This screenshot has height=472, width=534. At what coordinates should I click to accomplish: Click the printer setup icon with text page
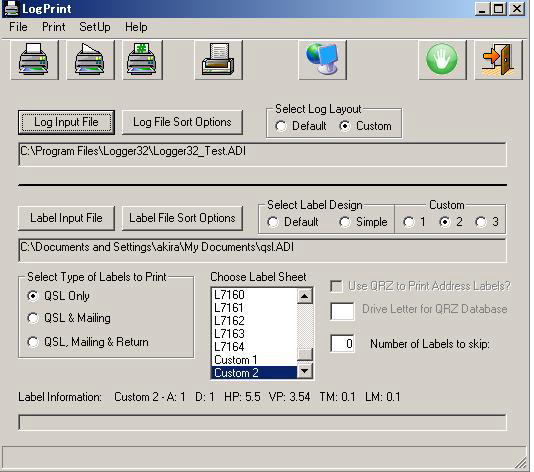[218, 60]
